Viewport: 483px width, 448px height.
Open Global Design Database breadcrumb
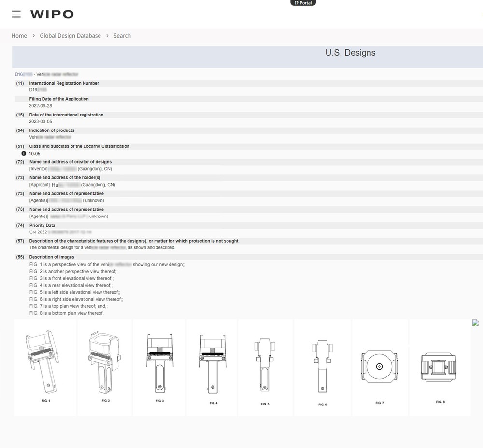71,36
